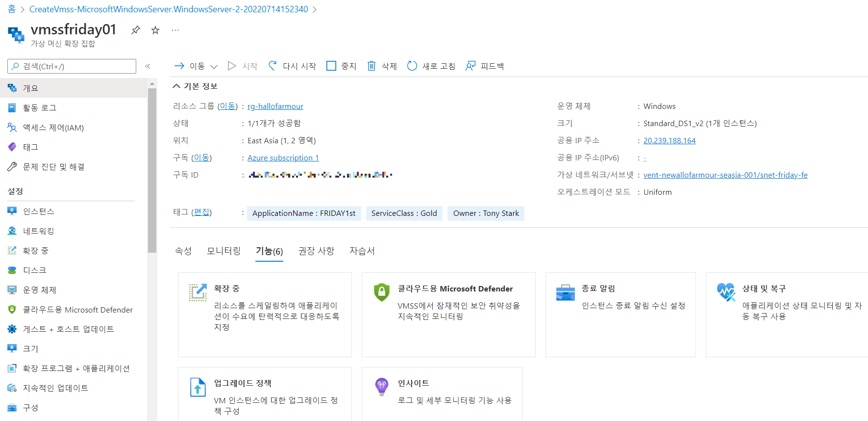This screenshot has width=868, height=421.
Task: Open the Azure subscription 1 link
Action: point(283,158)
